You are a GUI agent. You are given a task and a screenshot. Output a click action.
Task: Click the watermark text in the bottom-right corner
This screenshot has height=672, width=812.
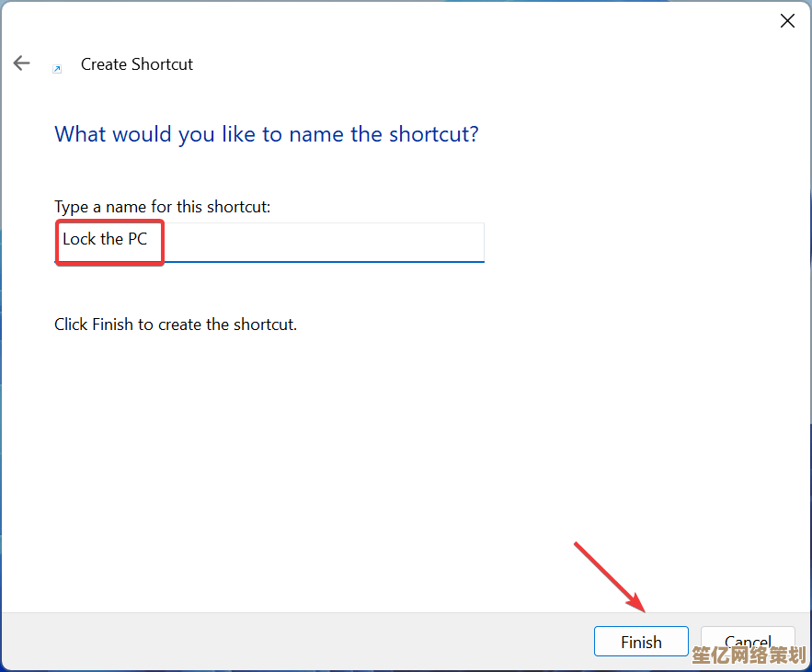(x=749, y=655)
